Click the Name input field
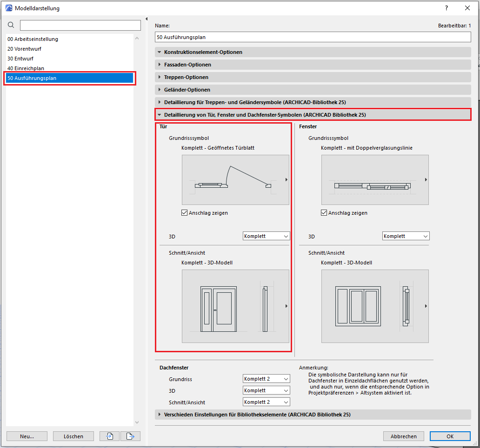 [x=313, y=37]
